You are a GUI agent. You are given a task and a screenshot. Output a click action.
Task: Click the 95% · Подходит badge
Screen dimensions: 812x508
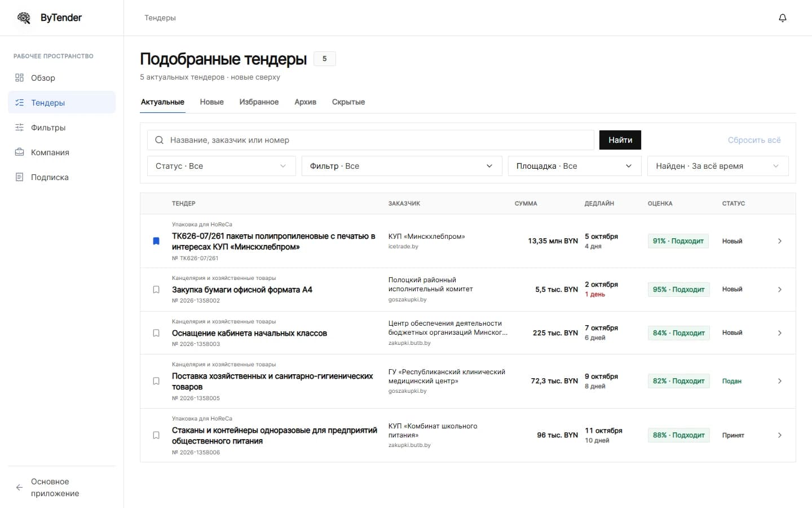679,290
